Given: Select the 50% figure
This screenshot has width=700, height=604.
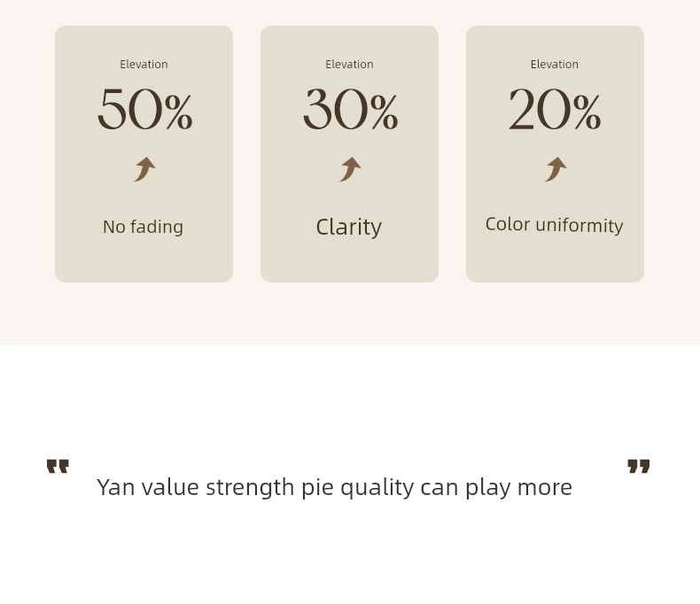Looking at the screenshot, I should (x=145, y=109).
